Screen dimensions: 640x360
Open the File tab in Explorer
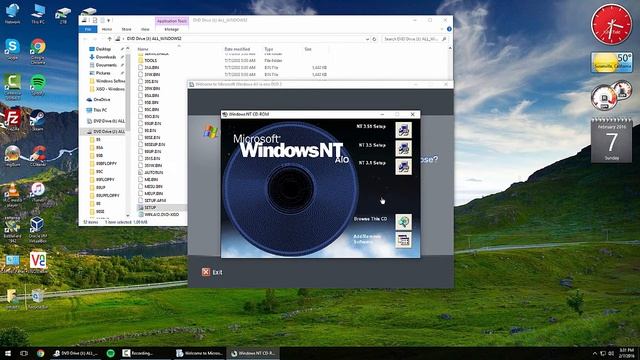pyautogui.click(x=88, y=29)
